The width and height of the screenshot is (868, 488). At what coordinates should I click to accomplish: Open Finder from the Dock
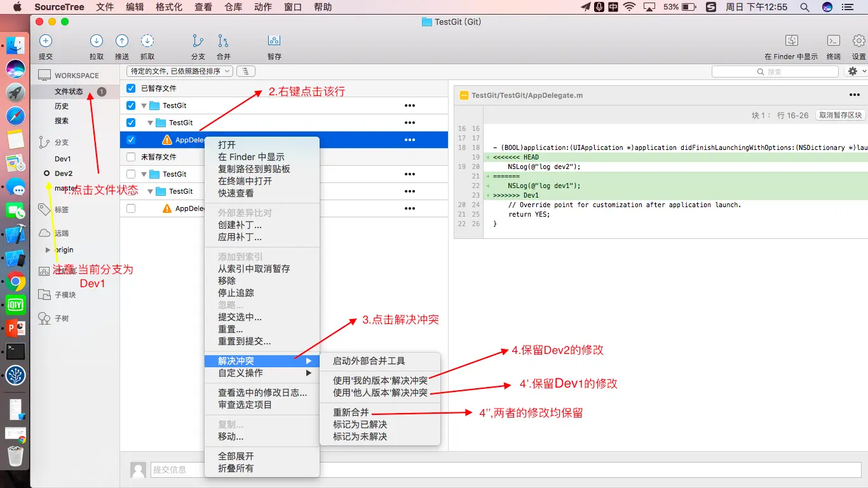pyautogui.click(x=15, y=46)
